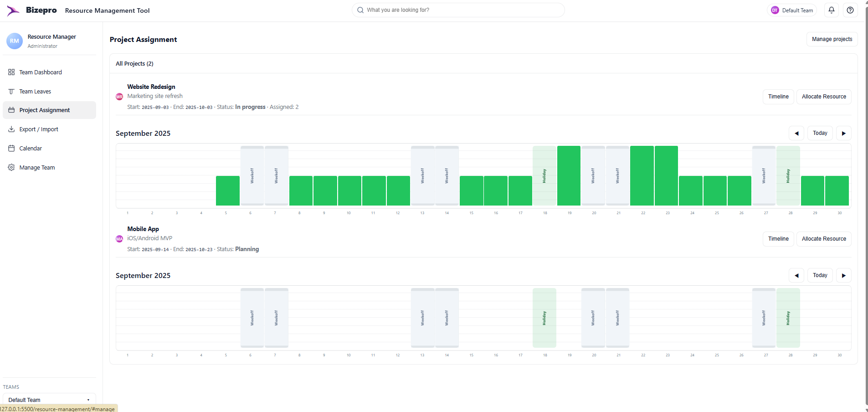Open Timeline for Website Redesign
The image size is (868, 412).
pyautogui.click(x=778, y=96)
